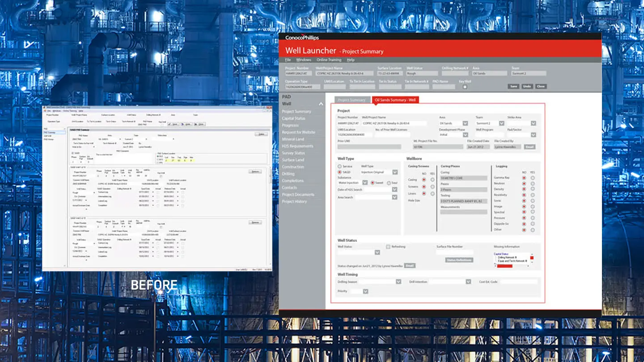Expand the Development Phase dropdown
Screen dimensions: 644x362
click(x=465, y=135)
